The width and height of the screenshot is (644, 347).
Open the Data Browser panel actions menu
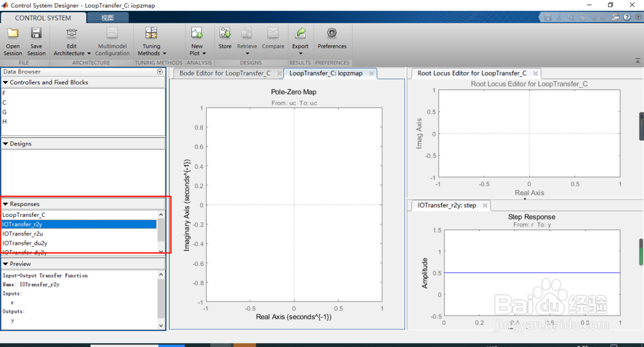pyautogui.click(x=160, y=72)
